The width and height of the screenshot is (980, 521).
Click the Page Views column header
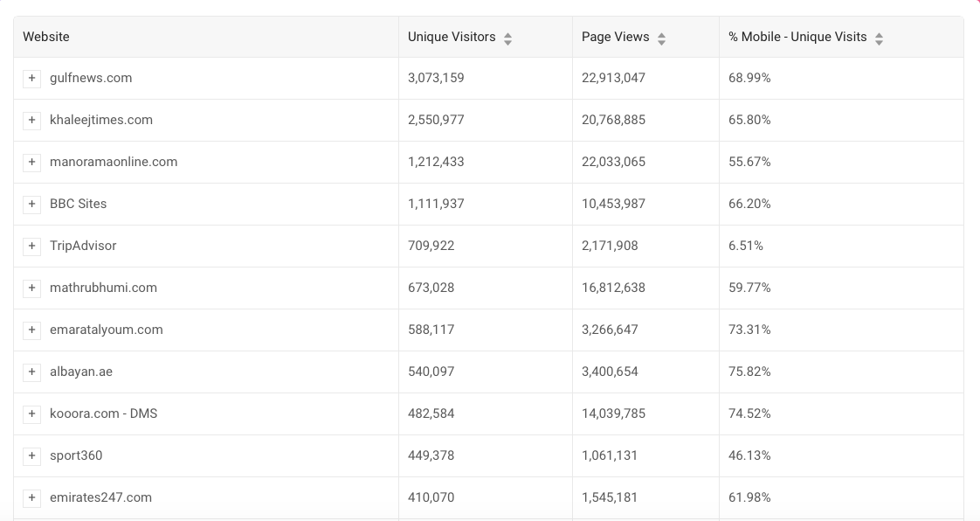(646, 37)
